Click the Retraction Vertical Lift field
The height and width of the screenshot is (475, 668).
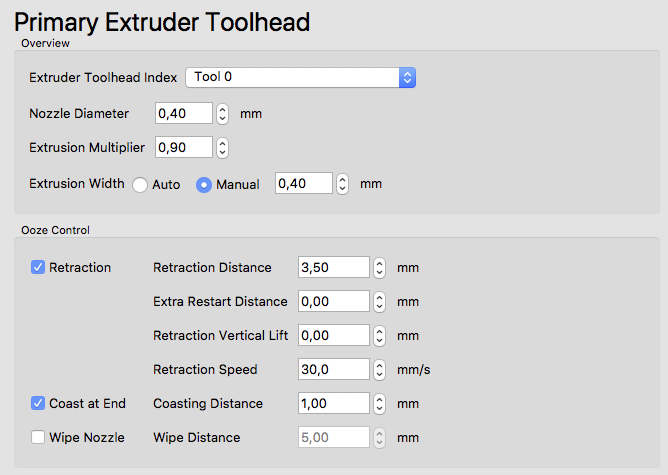pos(334,335)
